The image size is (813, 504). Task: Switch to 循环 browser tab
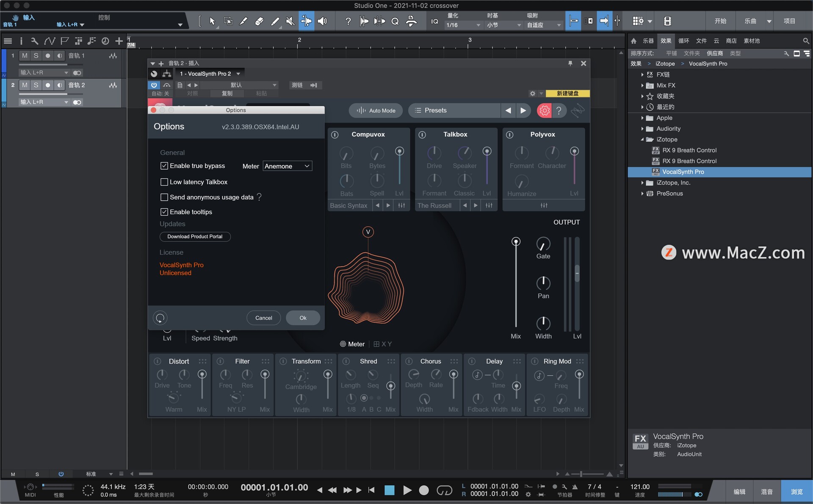683,41
